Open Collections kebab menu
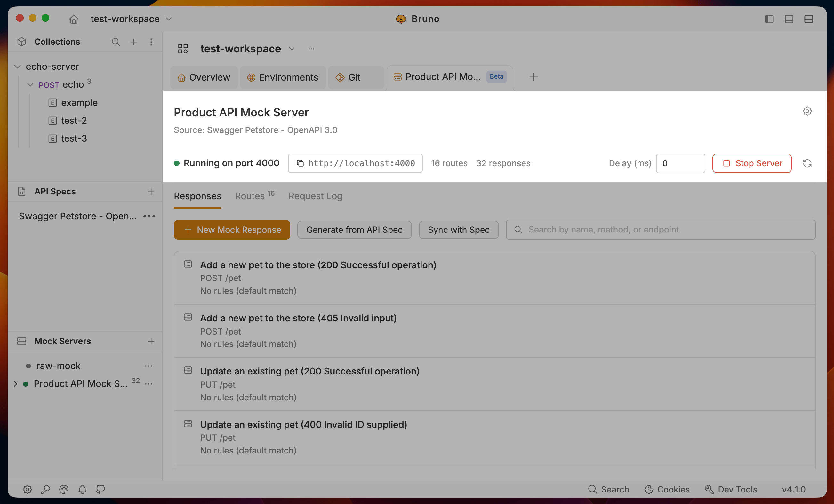 point(151,42)
